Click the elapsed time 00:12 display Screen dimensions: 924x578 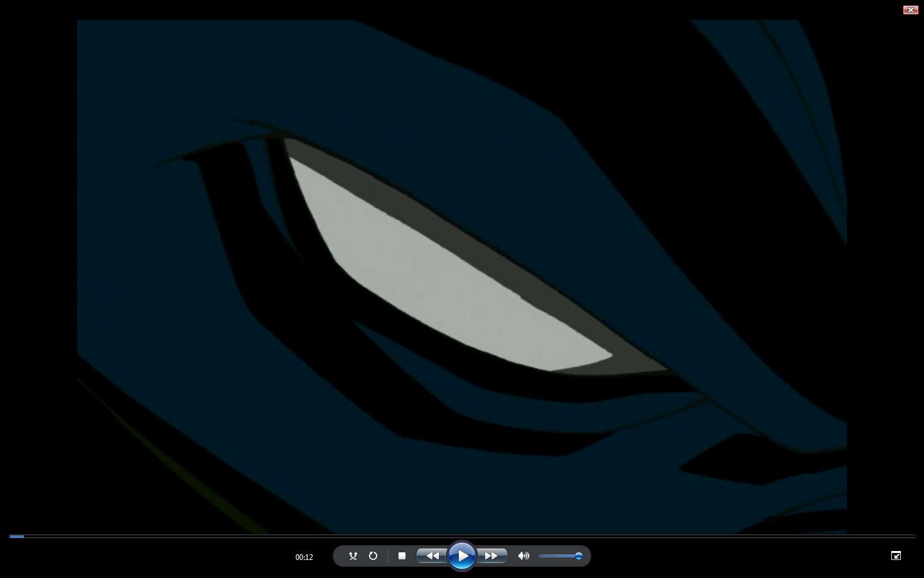(304, 557)
